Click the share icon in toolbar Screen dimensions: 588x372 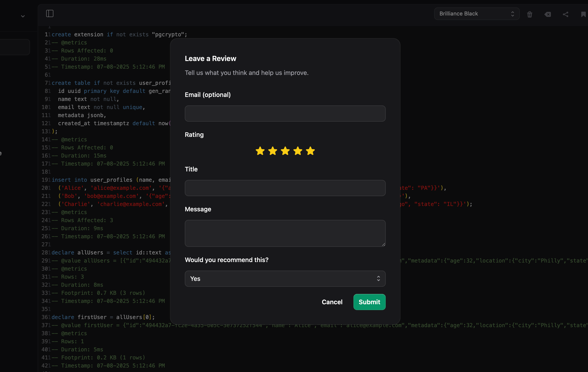[x=566, y=14]
